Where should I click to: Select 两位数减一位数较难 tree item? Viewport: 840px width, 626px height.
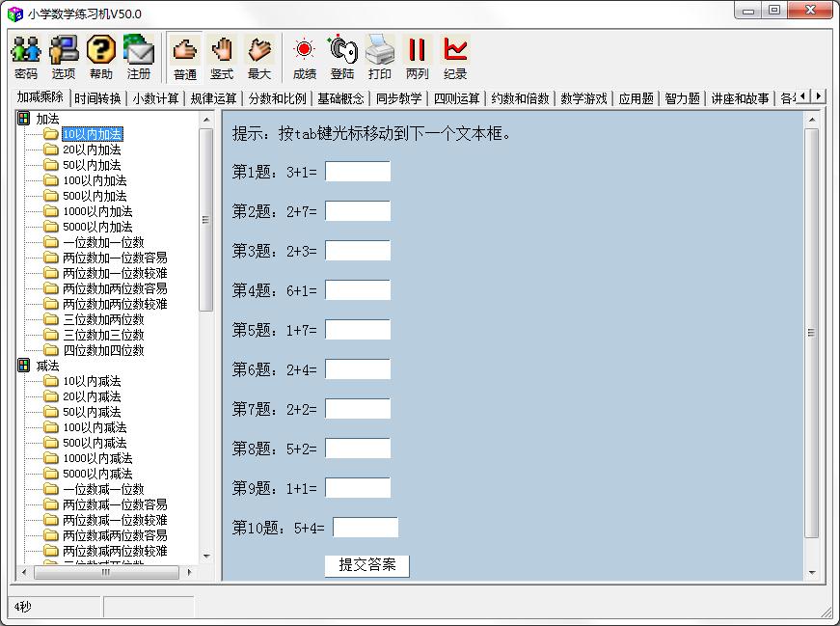point(115,520)
